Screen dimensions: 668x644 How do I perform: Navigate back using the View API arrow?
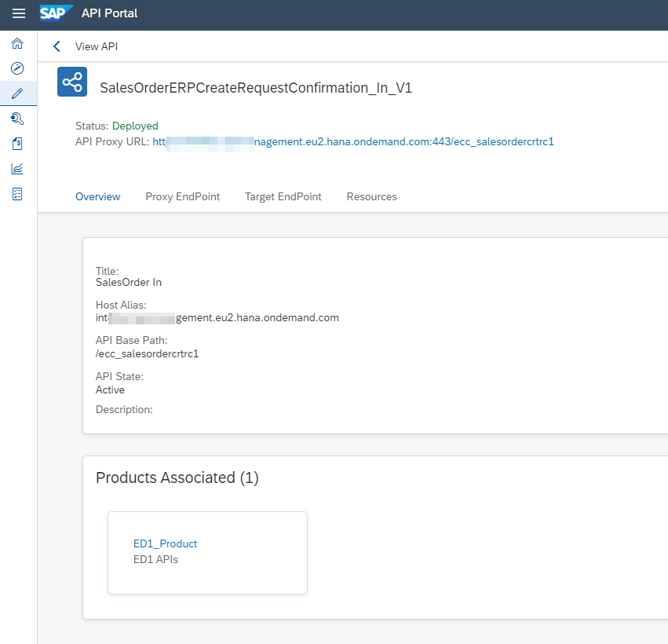point(57,46)
